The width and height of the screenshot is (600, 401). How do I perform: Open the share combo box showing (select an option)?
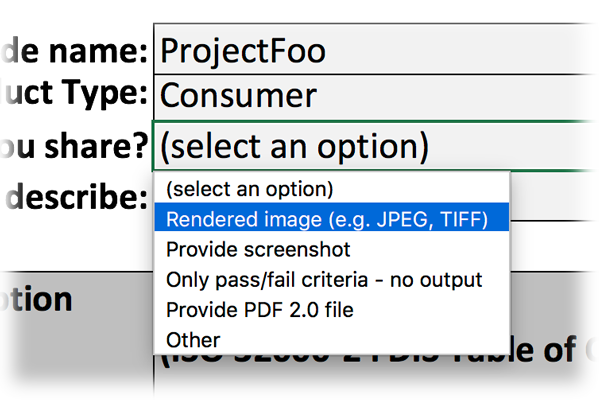point(377,146)
